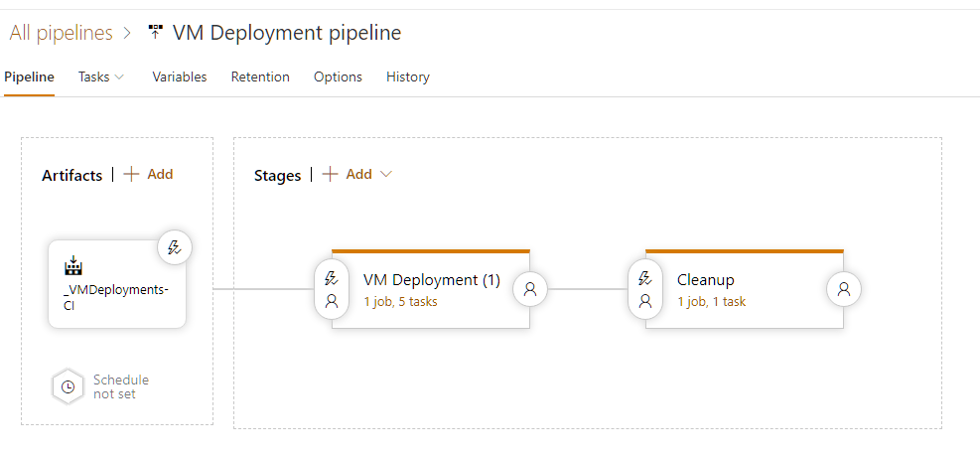
Task: Open pre-deployment conditions for VM Deployment stage
Action: tap(332, 289)
